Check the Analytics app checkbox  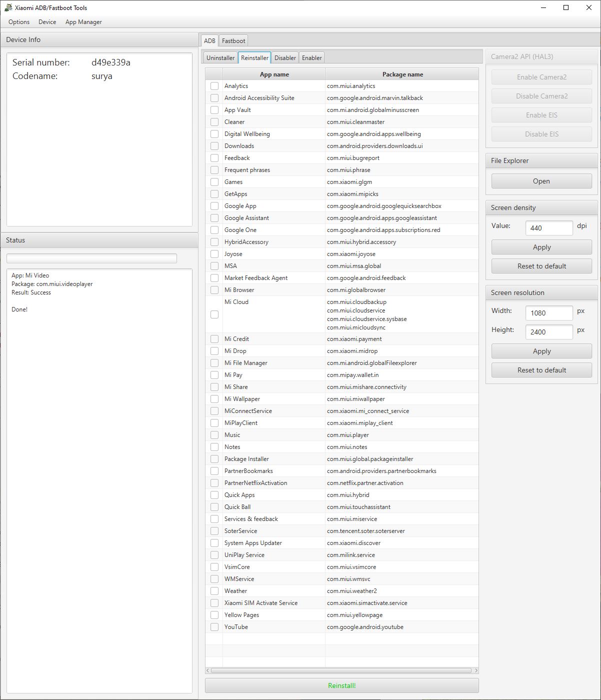point(214,86)
